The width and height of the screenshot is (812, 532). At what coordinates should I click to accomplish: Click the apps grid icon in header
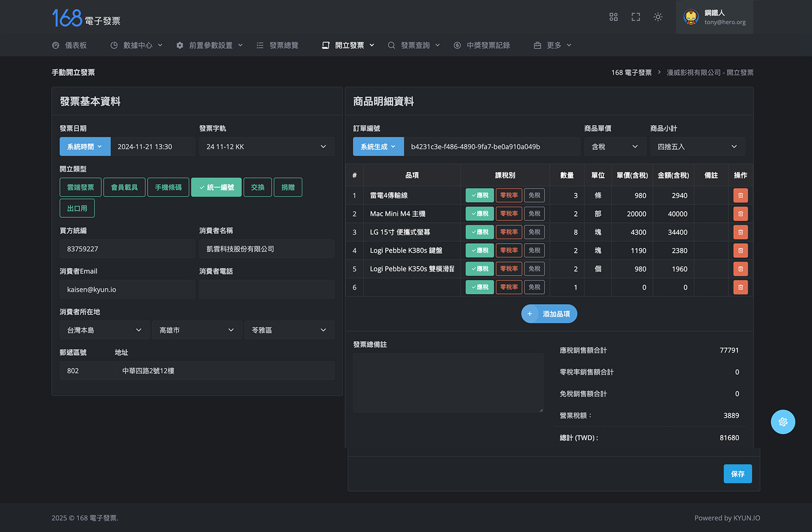[613, 17]
